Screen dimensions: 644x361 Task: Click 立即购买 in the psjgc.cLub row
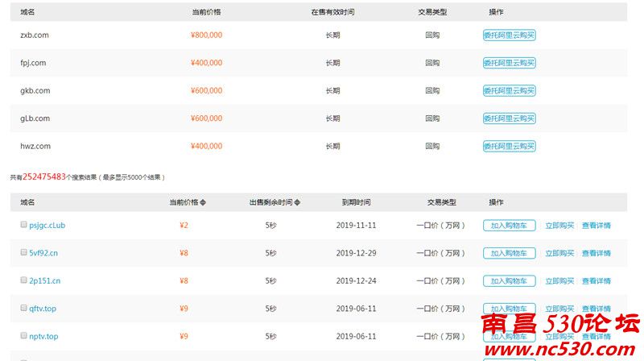(x=559, y=226)
